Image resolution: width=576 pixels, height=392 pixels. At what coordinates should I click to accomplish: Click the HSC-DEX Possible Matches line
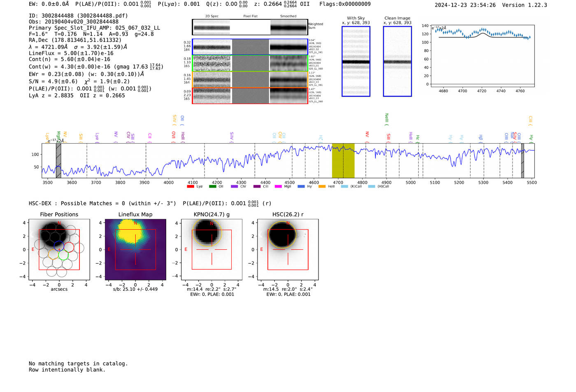pos(150,203)
